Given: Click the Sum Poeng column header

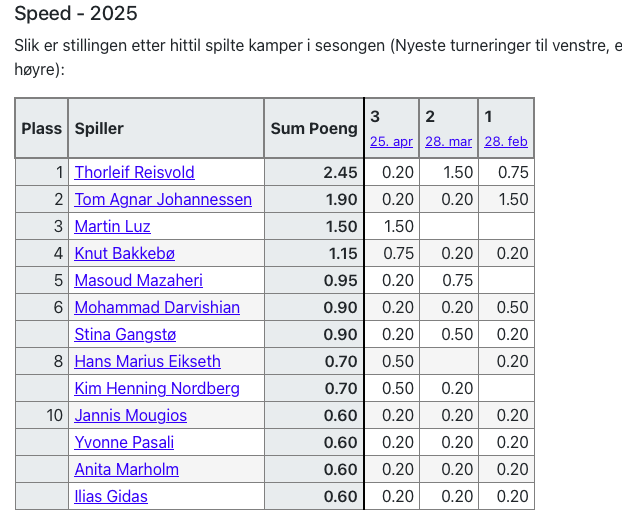Looking at the screenshot, I should tap(313, 128).
